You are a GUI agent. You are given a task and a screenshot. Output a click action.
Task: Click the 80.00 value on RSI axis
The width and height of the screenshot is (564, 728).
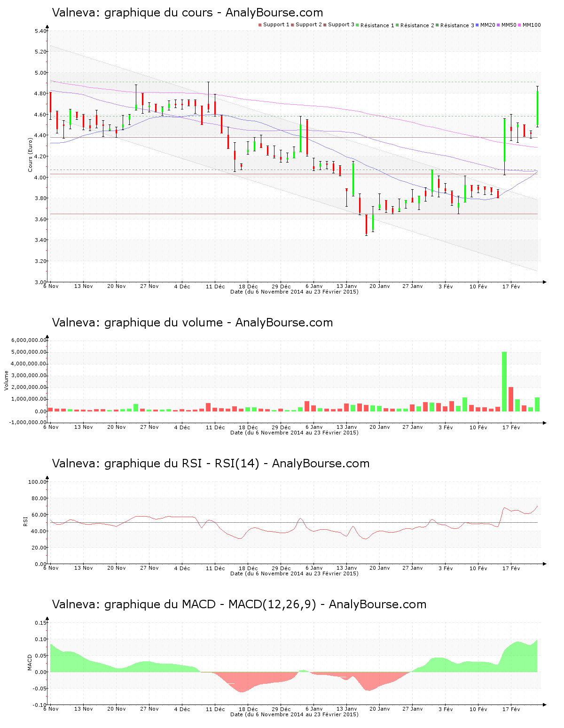click(39, 498)
